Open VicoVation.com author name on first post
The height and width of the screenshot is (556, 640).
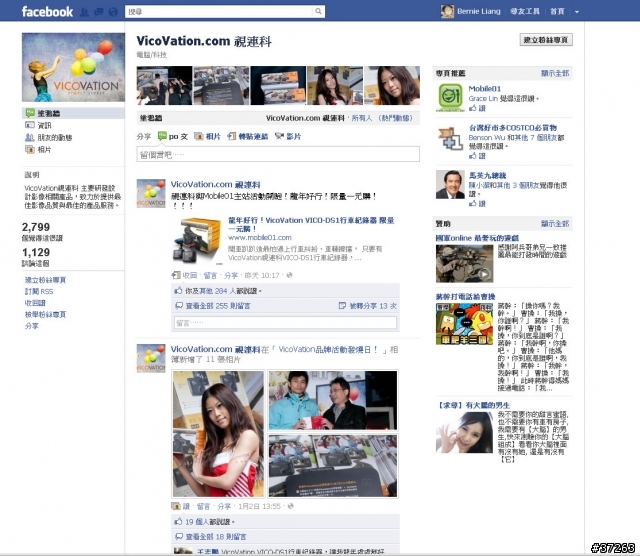[x=216, y=185]
